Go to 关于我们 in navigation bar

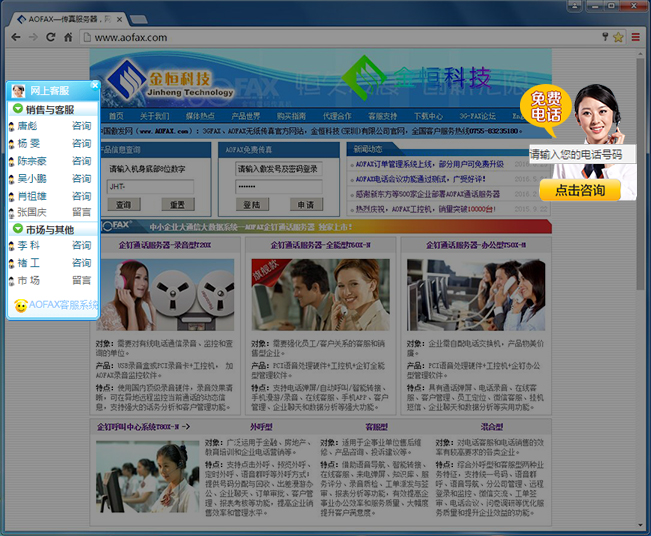pyautogui.click(x=154, y=117)
